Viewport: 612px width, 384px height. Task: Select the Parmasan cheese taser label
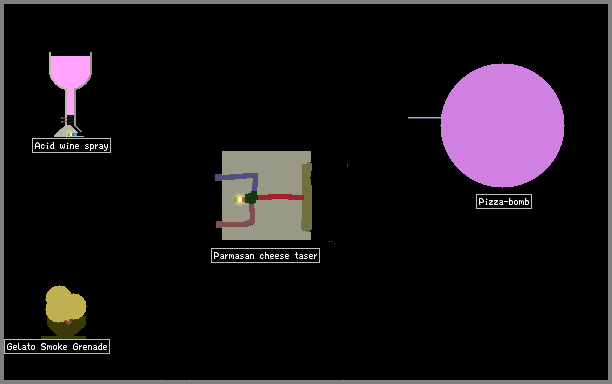pyautogui.click(x=265, y=256)
